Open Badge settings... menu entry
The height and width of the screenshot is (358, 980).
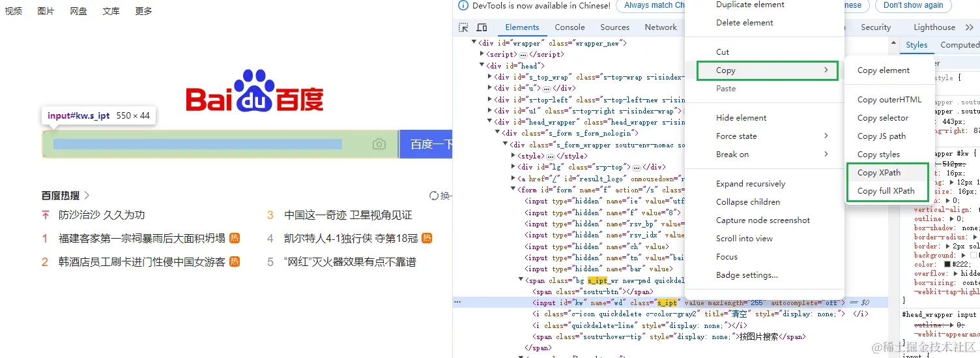click(764, 275)
